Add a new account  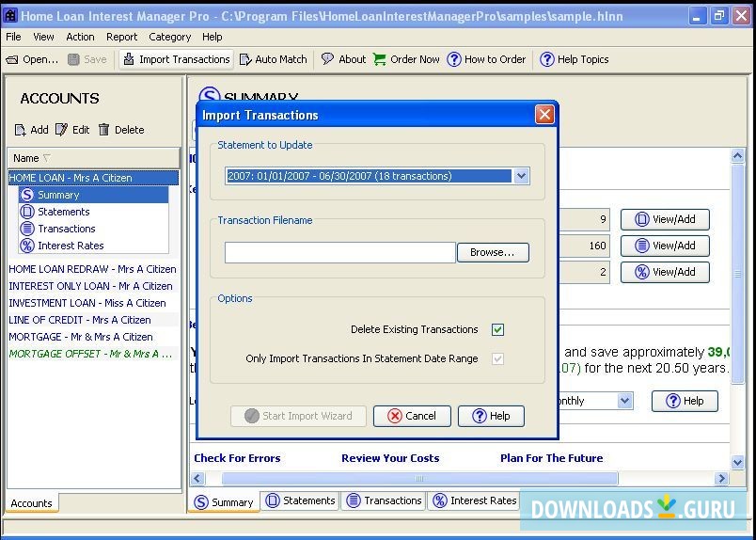click(x=32, y=130)
